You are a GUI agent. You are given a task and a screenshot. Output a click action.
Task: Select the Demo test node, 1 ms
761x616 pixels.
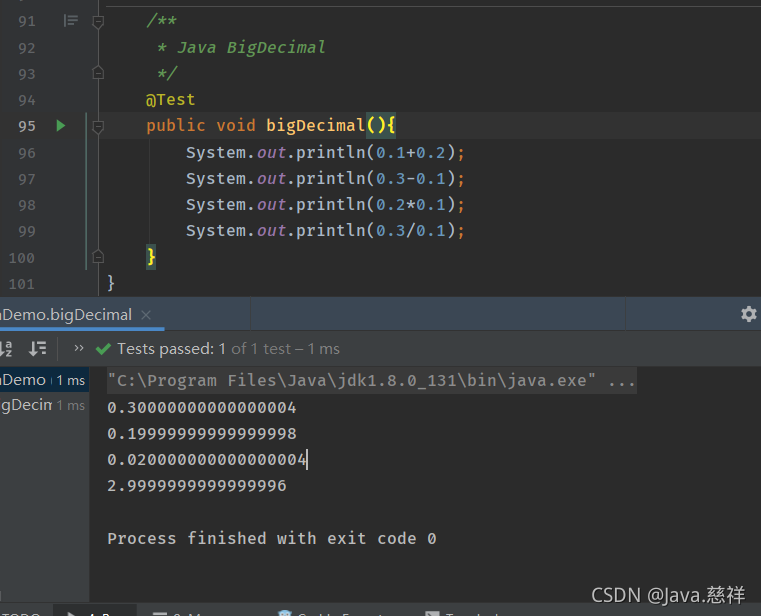pyautogui.click(x=44, y=380)
